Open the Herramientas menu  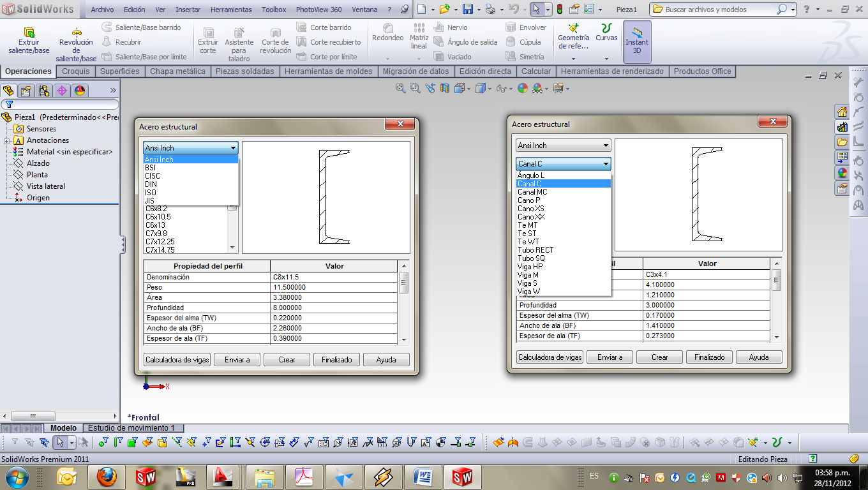pyautogui.click(x=231, y=10)
